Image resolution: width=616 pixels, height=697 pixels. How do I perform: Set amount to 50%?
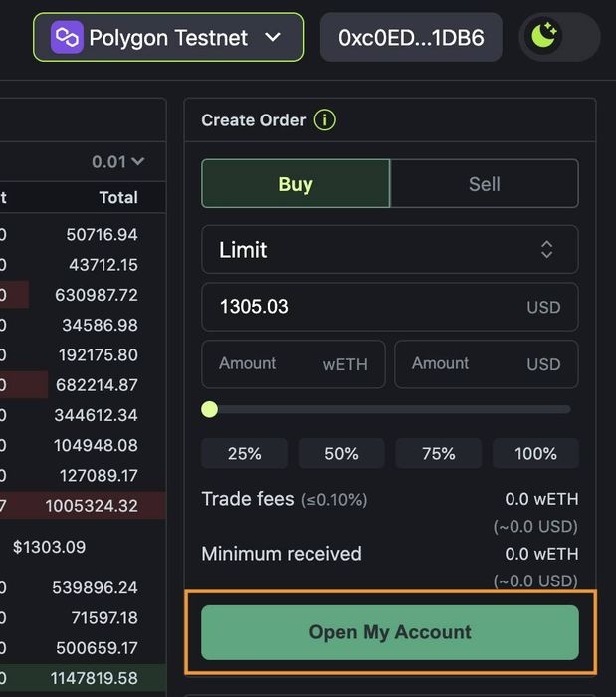tap(341, 453)
